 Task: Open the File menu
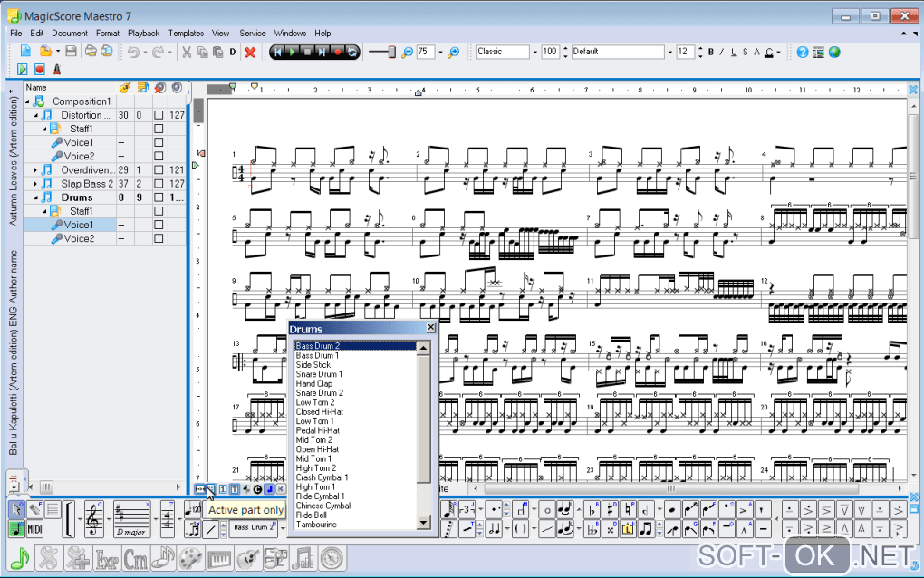[x=16, y=33]
